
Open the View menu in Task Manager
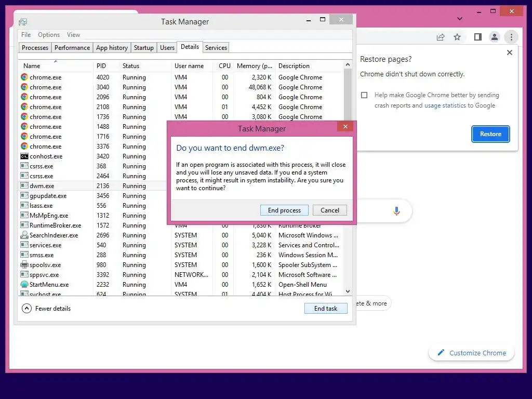(x=73, y=35)
